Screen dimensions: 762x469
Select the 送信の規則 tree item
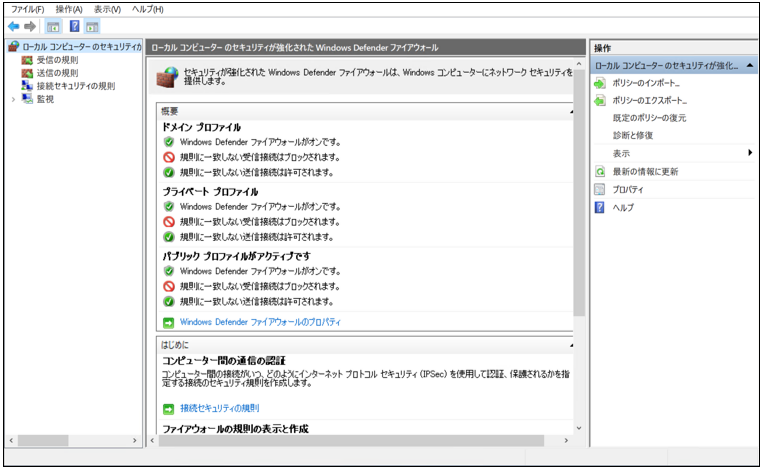[x=57, y=73]
